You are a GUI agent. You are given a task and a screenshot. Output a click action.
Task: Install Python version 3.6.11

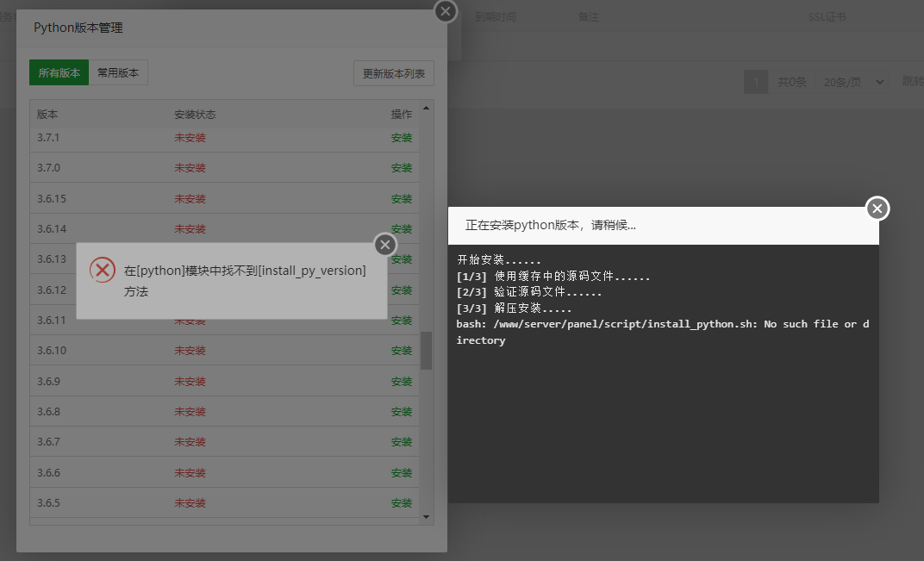click(x=402, y=320)
